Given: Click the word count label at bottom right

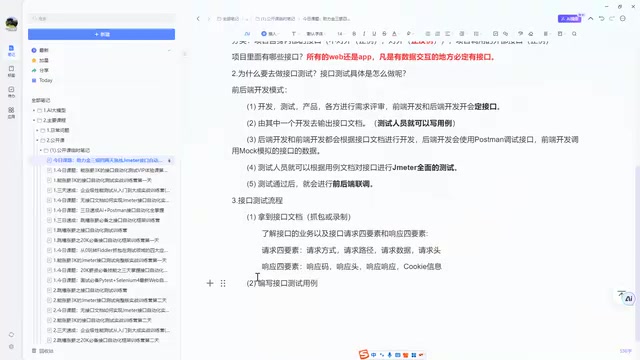Looking at the screenshot, I should pyautogui.click(x=626, y=351).
